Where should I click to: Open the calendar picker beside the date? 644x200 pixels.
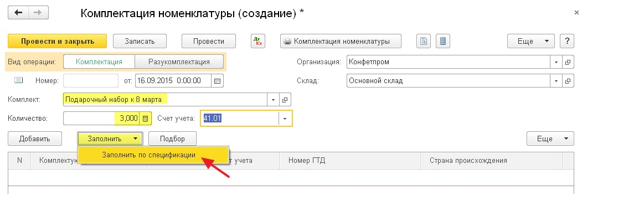(218, 80)
